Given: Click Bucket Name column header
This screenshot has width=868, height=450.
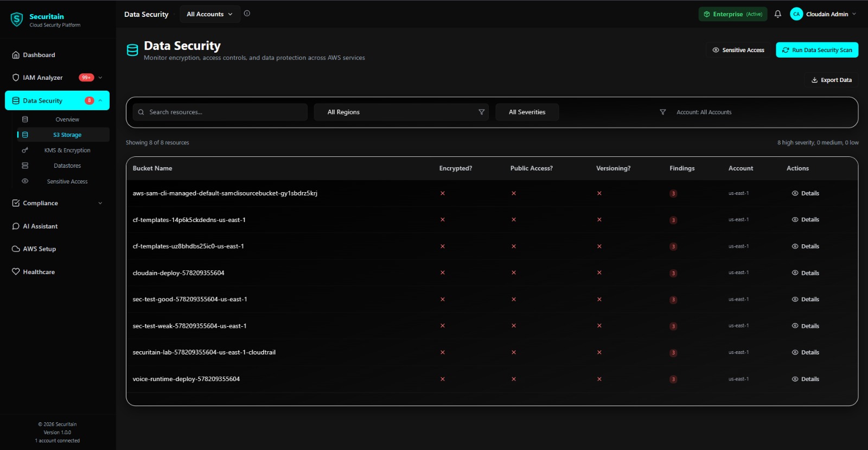Looking at the screenshot, I should point(152,168).
